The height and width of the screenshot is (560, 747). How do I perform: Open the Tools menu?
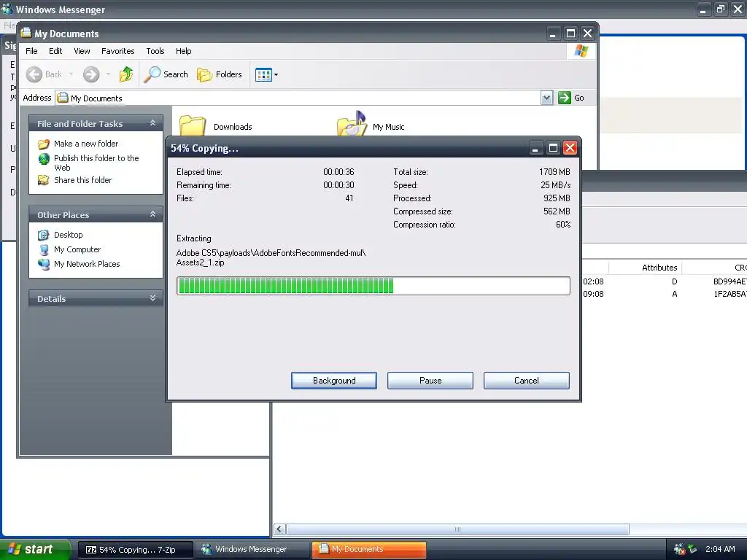click(155, 51)
